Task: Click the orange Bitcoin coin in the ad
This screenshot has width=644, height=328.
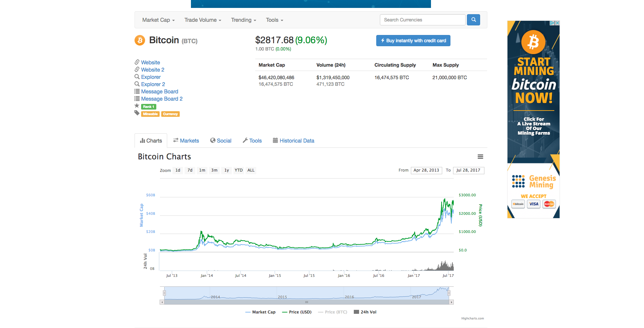Action: pyautogui.click(x=533, y=42)
